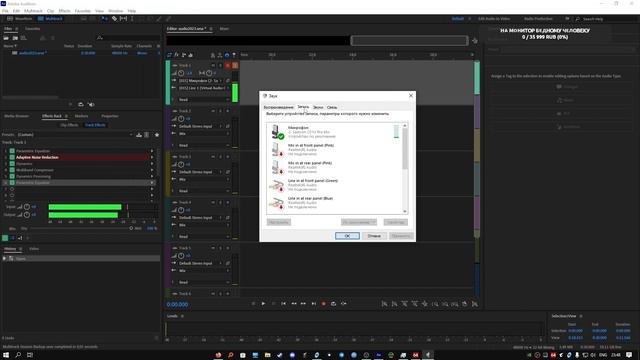
Task: Toggle power for Multiband Compressor effect
Action: click(12, 170)
